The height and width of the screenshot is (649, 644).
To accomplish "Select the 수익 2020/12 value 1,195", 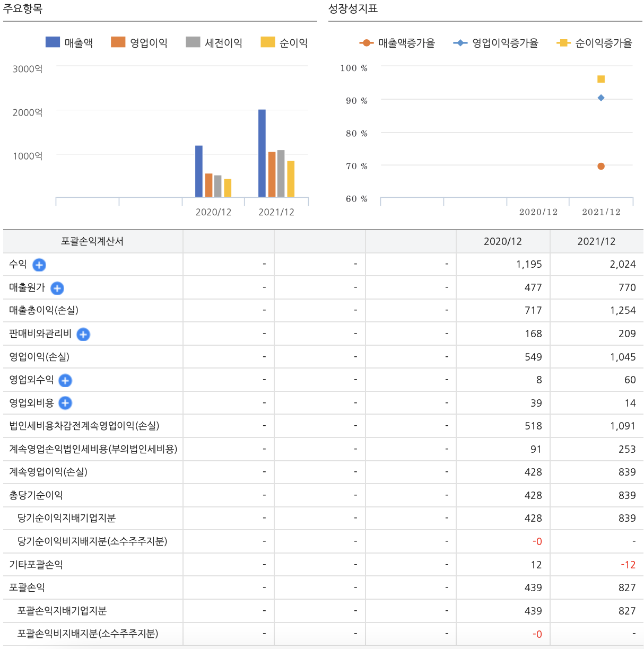I will [529, 264].
